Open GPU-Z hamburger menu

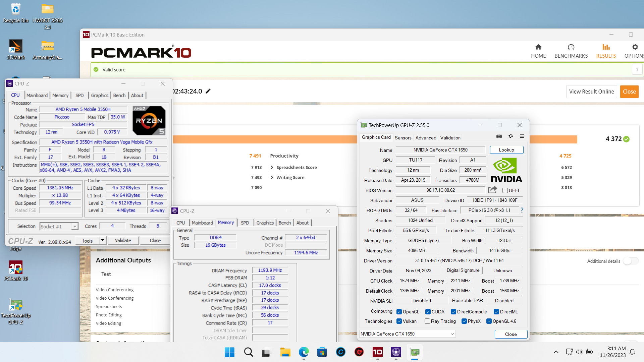(x=522, y=136)
